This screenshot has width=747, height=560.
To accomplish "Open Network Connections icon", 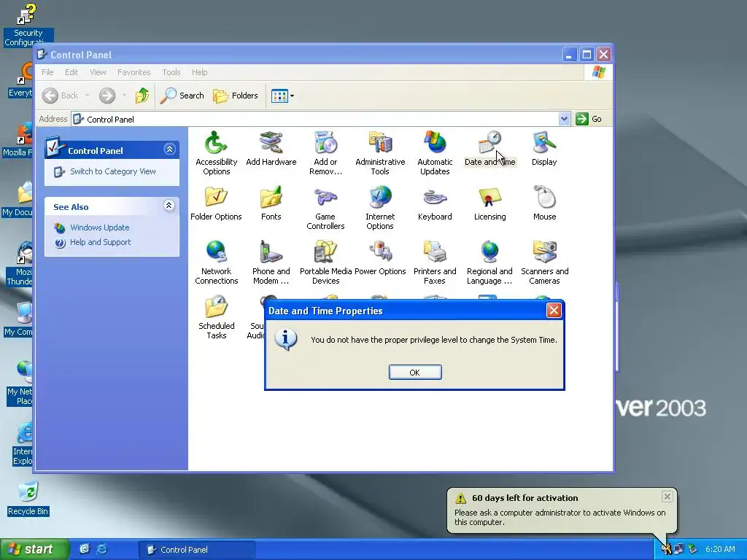I will pos(216,262).
